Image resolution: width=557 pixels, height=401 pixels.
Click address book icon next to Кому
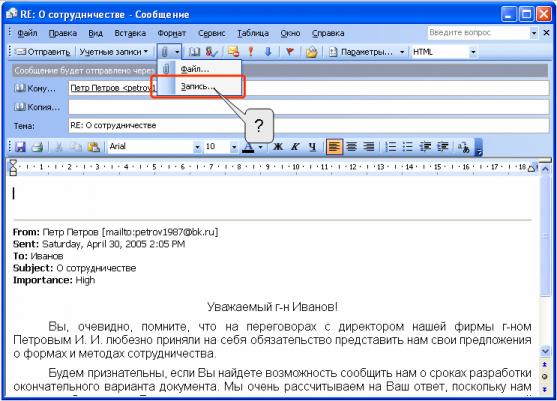pos(20,88)
